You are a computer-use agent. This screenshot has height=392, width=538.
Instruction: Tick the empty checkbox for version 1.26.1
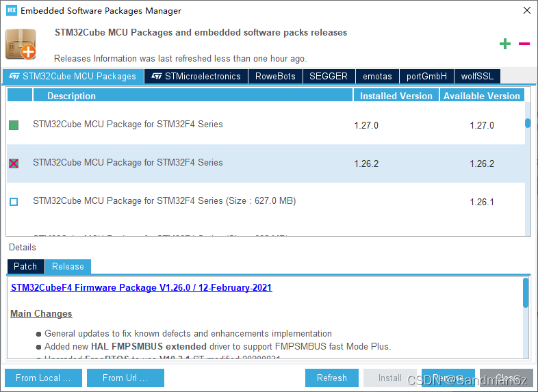[x=14, y=202]
